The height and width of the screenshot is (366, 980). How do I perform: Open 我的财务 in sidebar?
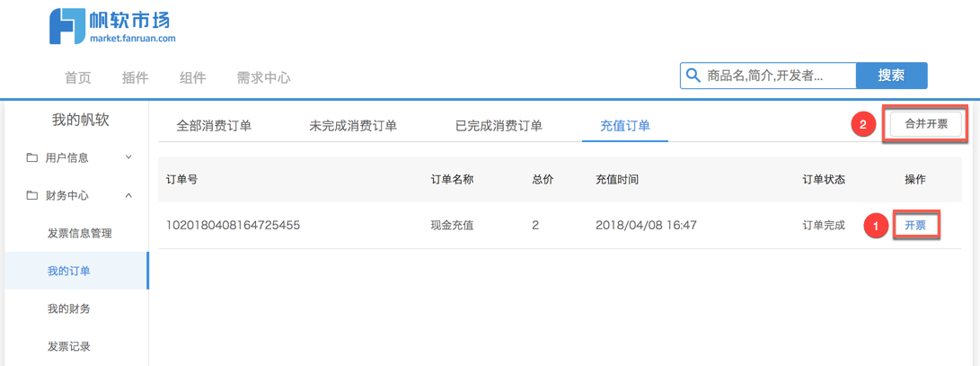[x=69, y=308]
